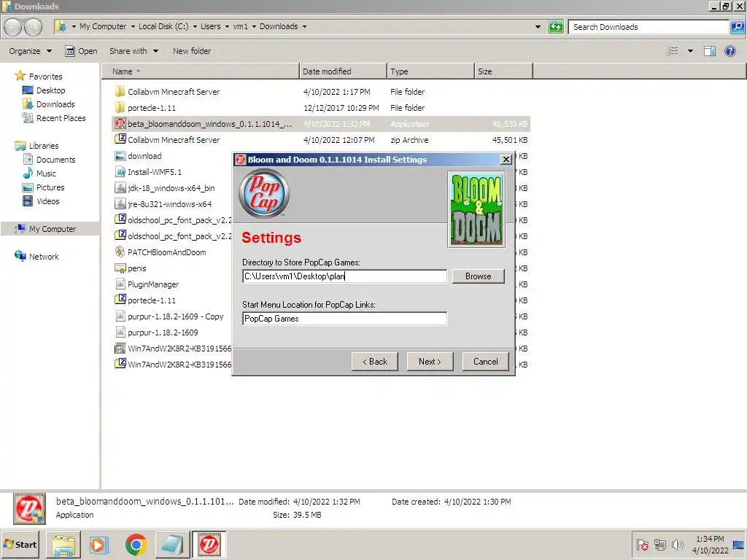Click the PopCap logo in the installer
The image size is (747, 560).
pos(264,193)
